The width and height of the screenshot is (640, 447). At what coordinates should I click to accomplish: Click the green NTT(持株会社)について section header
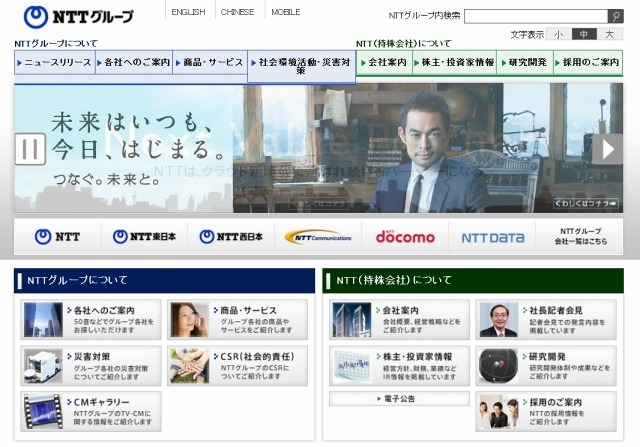[x=473, y=280]
